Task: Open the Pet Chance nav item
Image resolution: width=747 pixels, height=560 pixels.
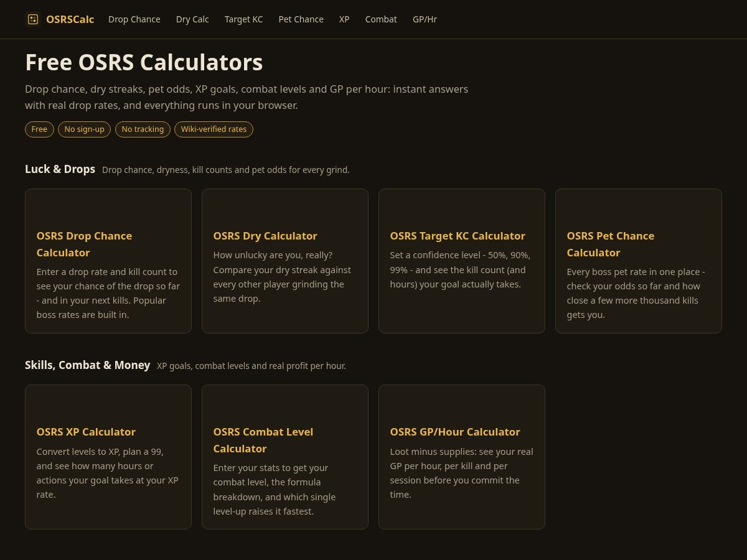Action: (301, 19)
